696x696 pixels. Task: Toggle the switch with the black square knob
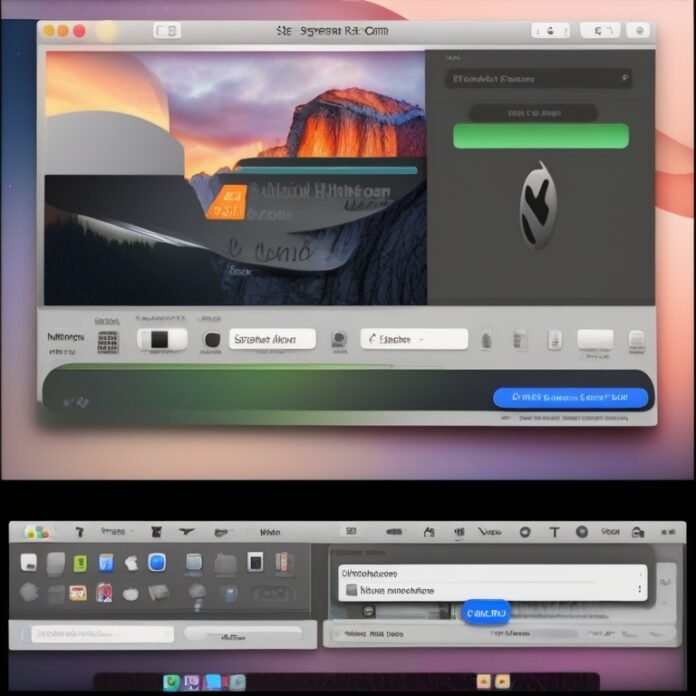pos(162,340)
